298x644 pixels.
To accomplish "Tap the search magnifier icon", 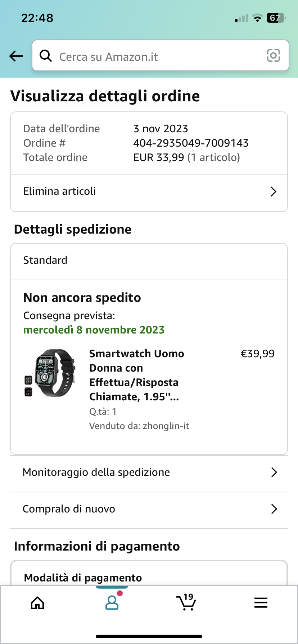I will (46, 56).
